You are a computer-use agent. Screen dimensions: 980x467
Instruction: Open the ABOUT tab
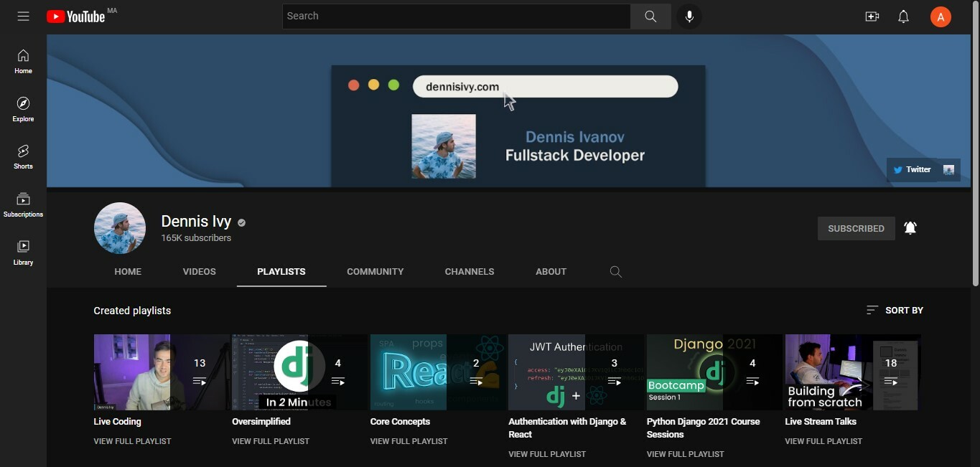pyautogui.click(x=551, y=272)
